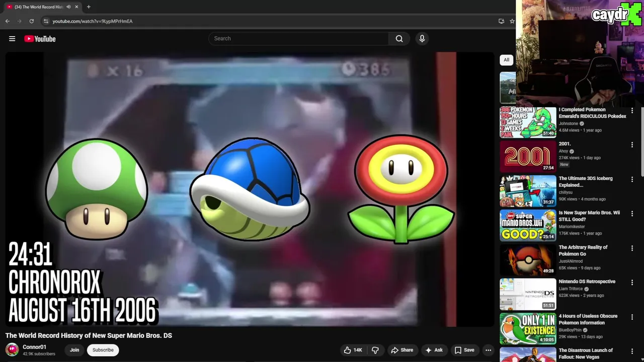Click the title I Completed Pokemon Emerald's RIDICULOUS Pokedex
The image size is (644, 362).
pyautogui.click(x=592, y=113)
